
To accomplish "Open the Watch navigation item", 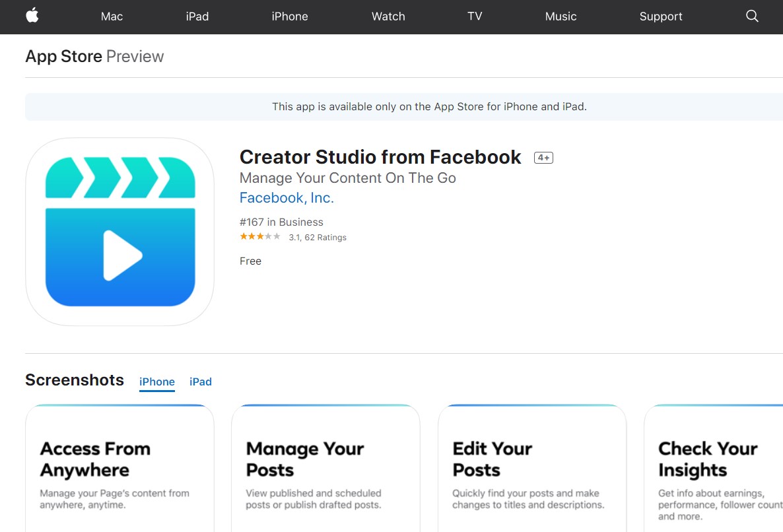I will pos(388,17).
